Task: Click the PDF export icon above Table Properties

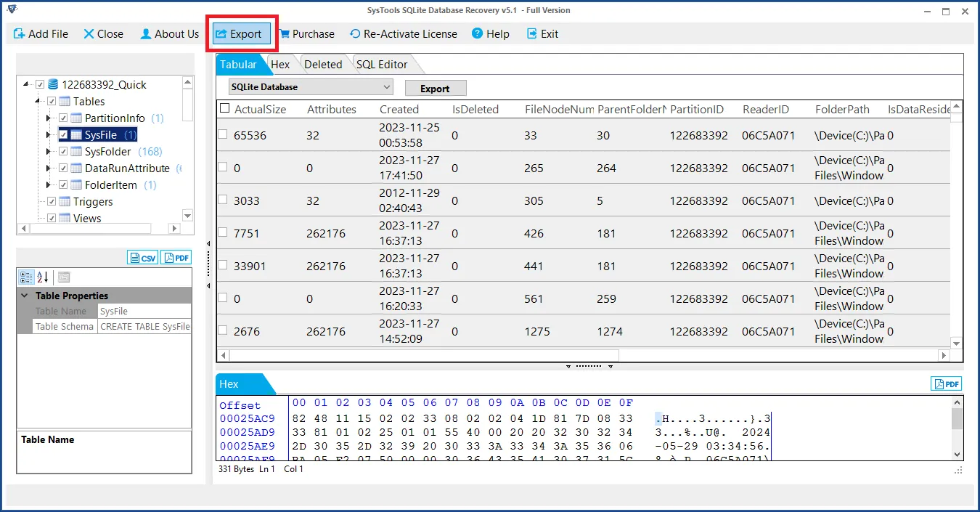Action: 176,258
